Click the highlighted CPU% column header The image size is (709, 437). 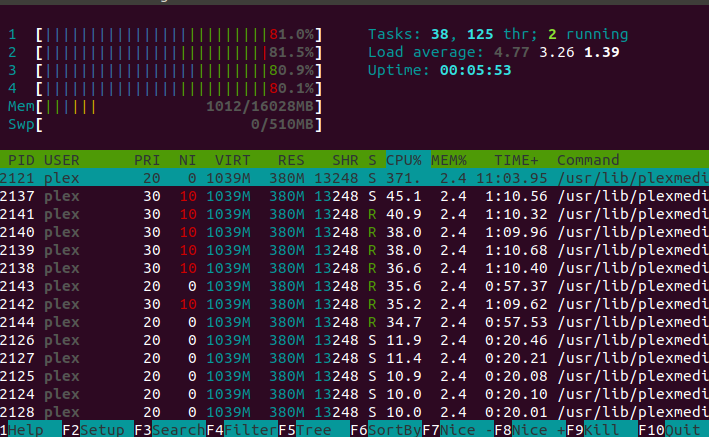coord(404,160)
